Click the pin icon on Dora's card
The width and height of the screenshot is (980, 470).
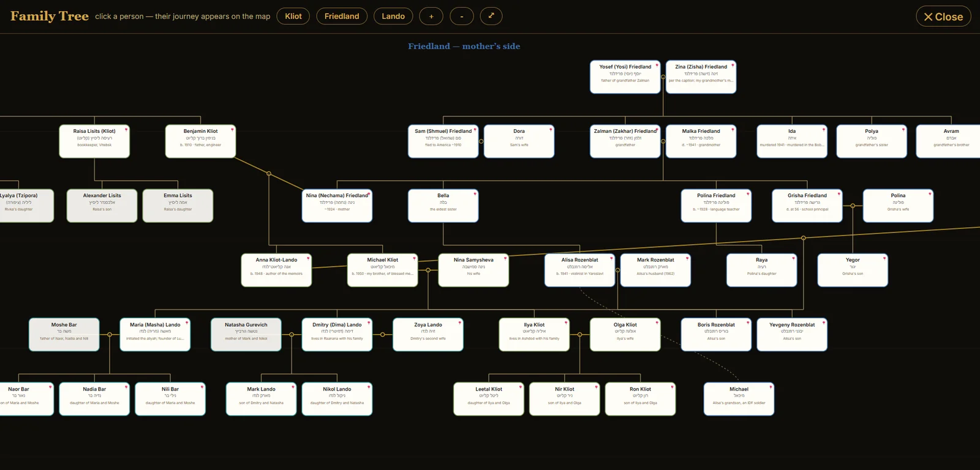[x=551, y=129]
